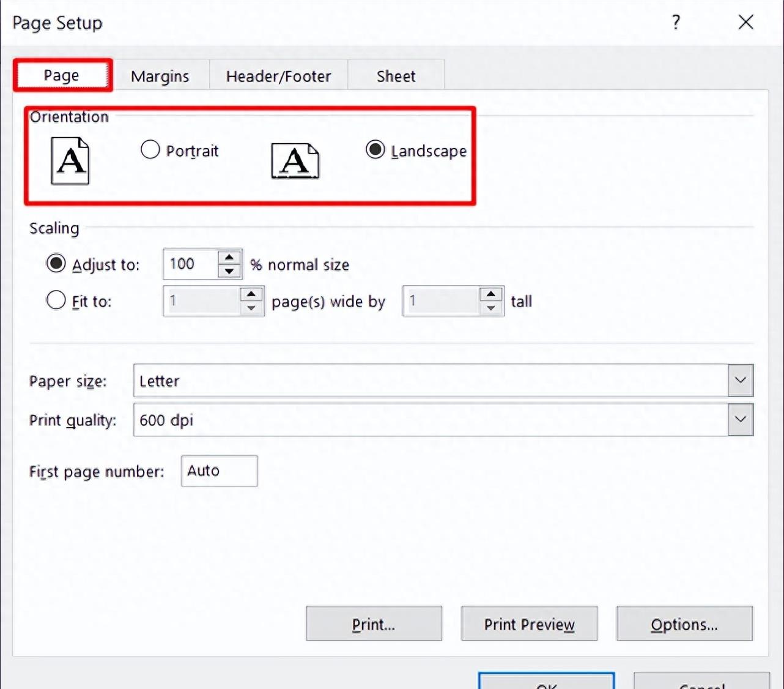Click the 'Paper size:' label
Screen dimensions: 784x689
(x=68, y=381)
